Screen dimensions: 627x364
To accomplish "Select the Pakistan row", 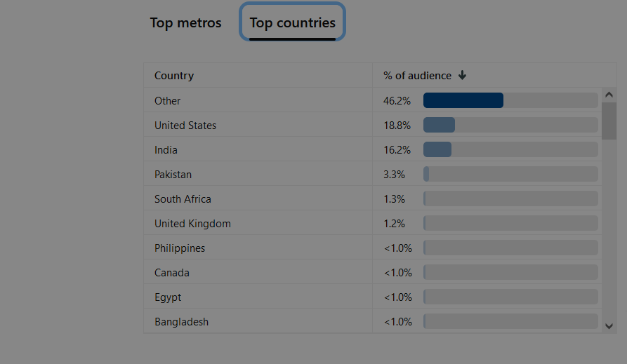I will [373, 174].
